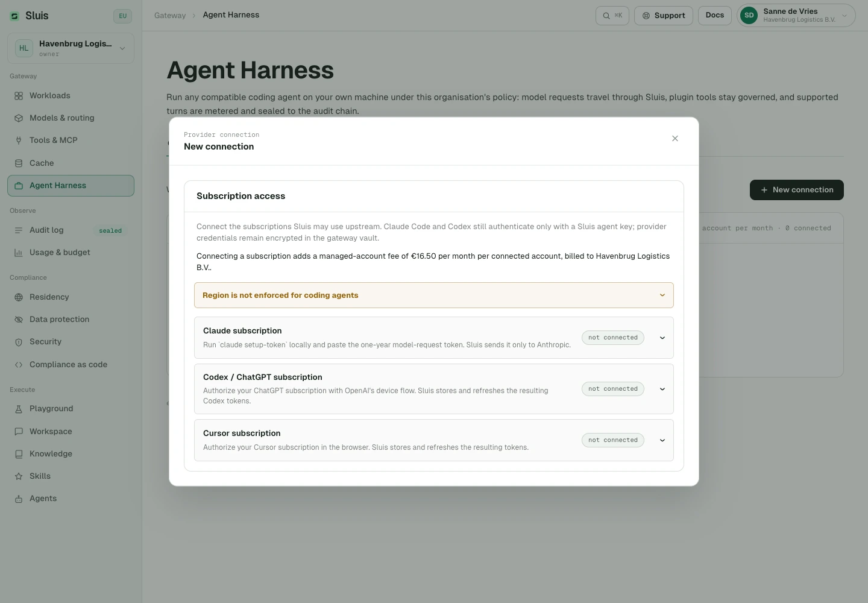Expand the Cursor subscription row chevron
The image size is (868, 603).
[x=662, y=440]
